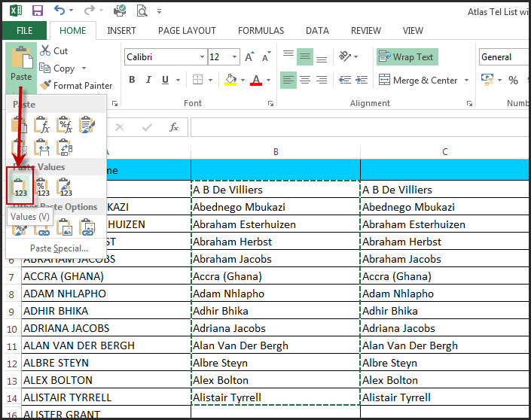Select cell containing Adam Nhlapho in column B
Screen dimensions: 531x420
click(276, 294)
